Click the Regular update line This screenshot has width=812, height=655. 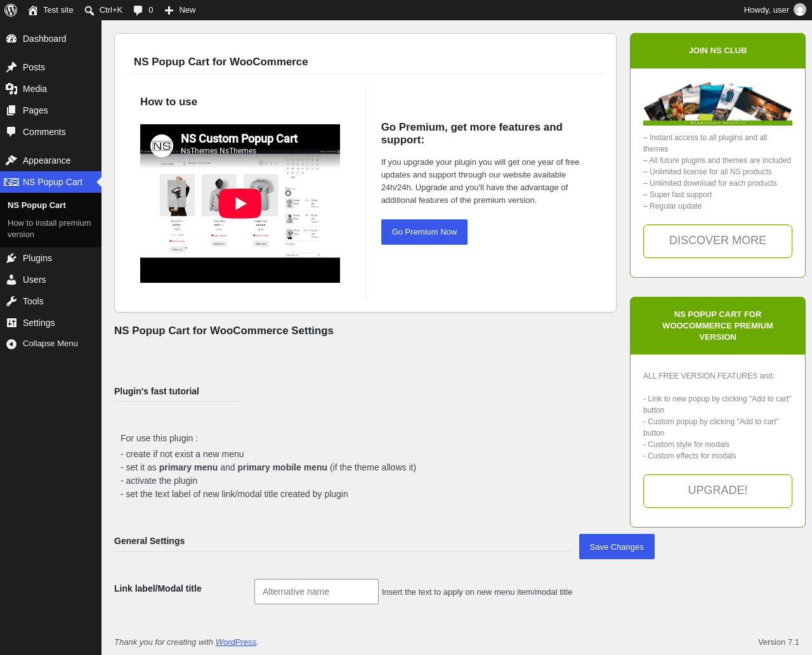pyautogui.click(x=672, y=206)
